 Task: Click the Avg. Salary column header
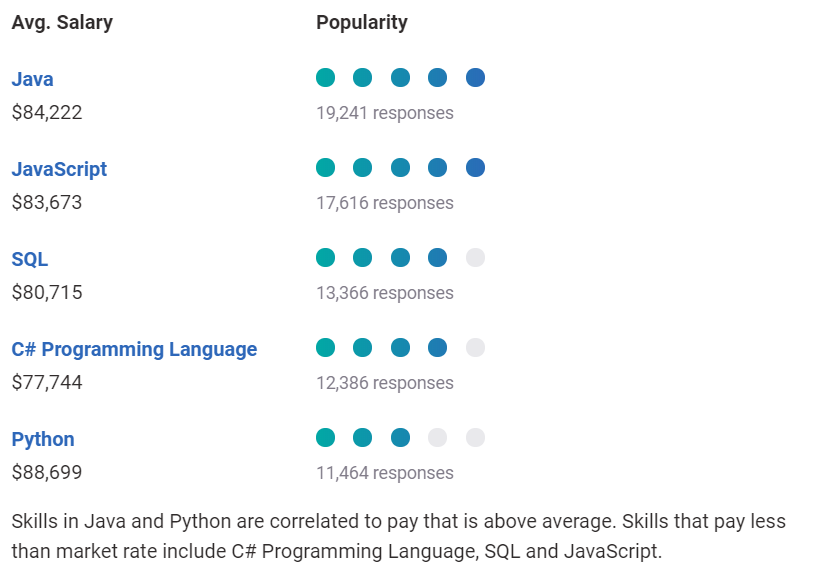point(62,22)
